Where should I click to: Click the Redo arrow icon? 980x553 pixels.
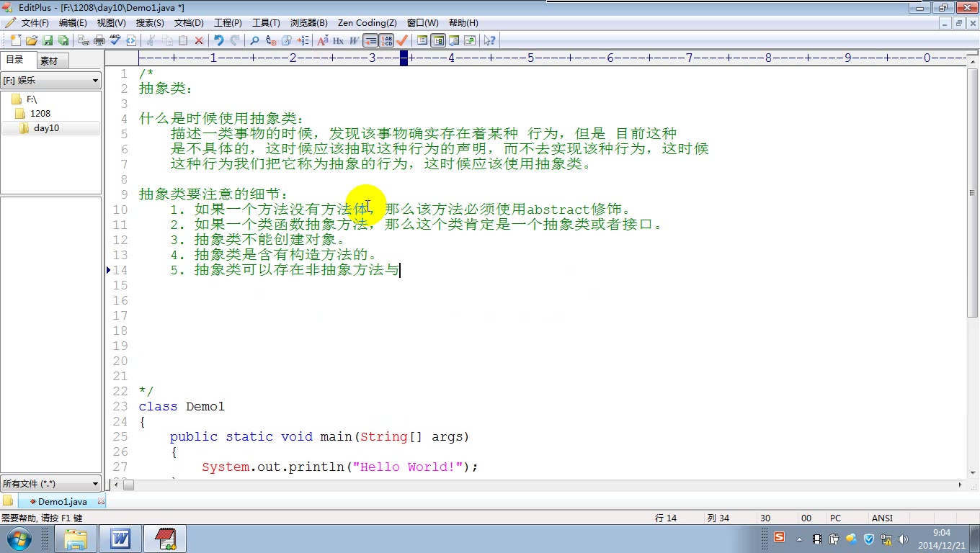pyautogui.click(x=235, y=40)
